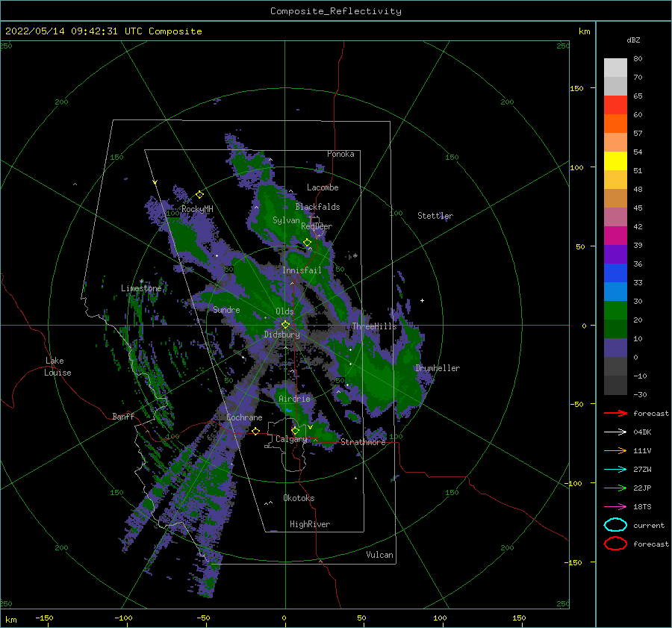
Task: Click the white plus marker east of ThreeHills
Action: tap(422, 300)
